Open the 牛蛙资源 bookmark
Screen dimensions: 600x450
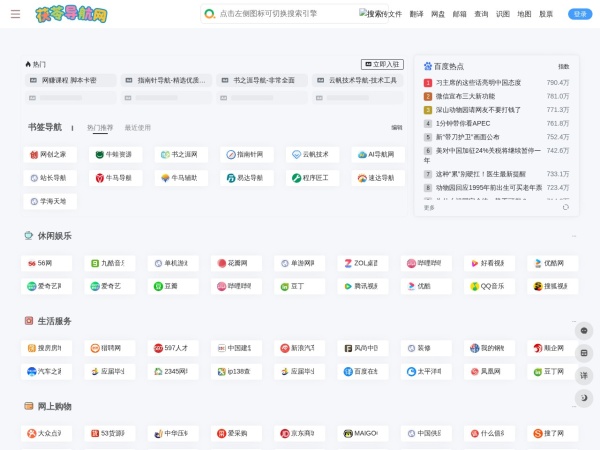[116, 155]
